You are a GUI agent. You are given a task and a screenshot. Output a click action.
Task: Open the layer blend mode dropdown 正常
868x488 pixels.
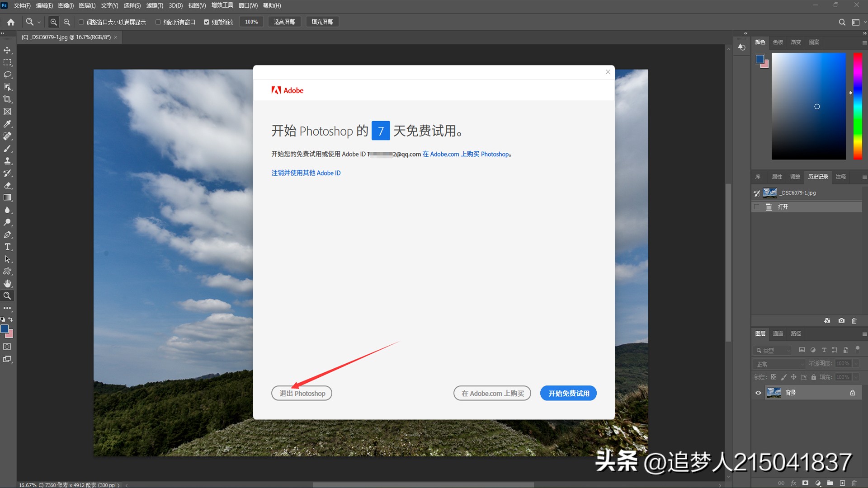(778, 364)
